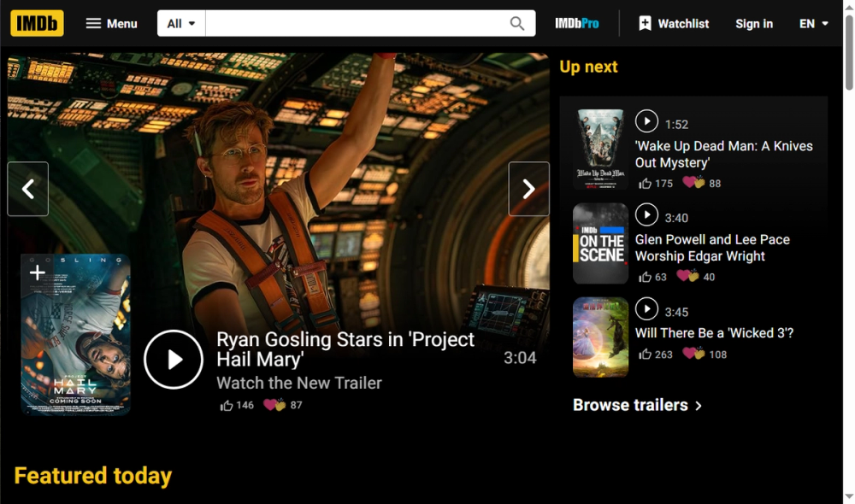Screen dimensions: 855x504
Task: Expand the All search category dropdown
Action: [181, 23]
